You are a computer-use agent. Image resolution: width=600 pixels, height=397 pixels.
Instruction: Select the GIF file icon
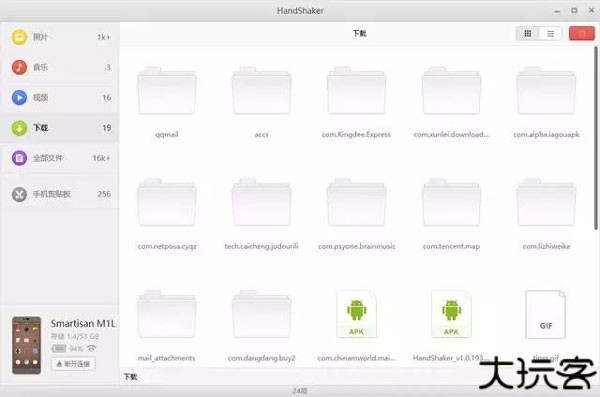tap(546, 314)
